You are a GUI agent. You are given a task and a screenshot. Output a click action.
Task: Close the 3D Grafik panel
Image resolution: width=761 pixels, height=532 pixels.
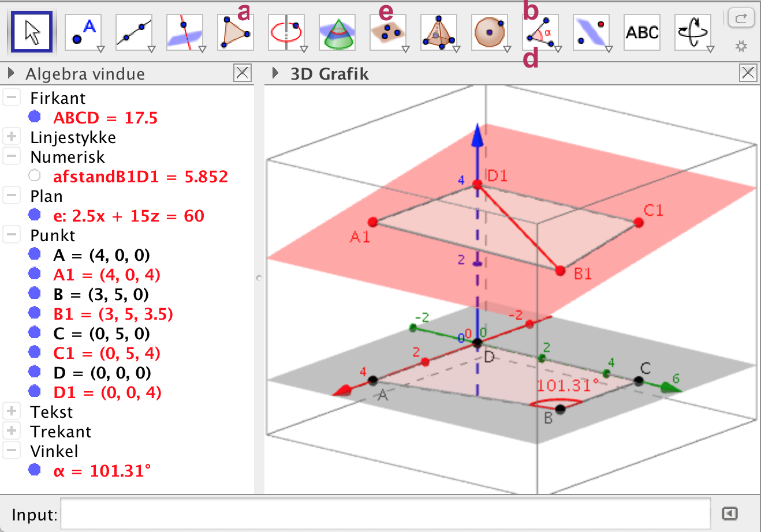pos(748,73)
